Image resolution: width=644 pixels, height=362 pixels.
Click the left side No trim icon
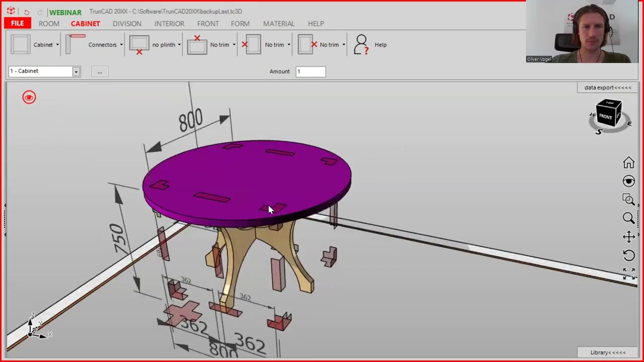(252, 45)
